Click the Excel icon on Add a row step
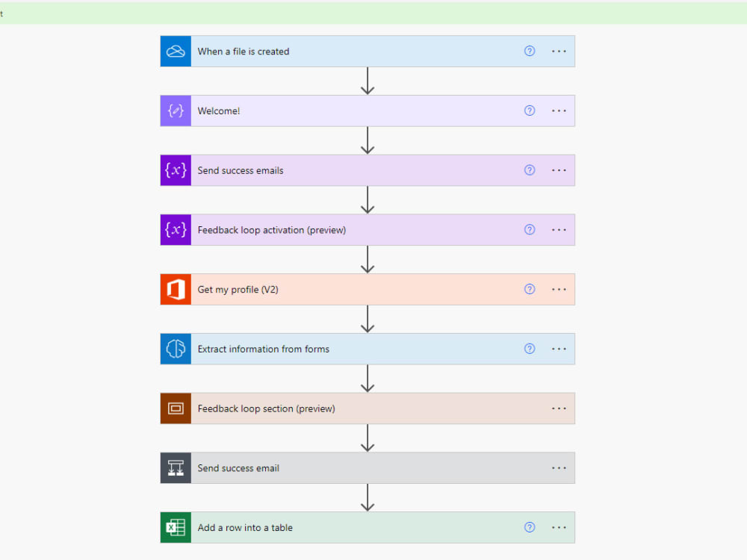The width and height of the screenshot is (747, 560). tap(175, 527)
